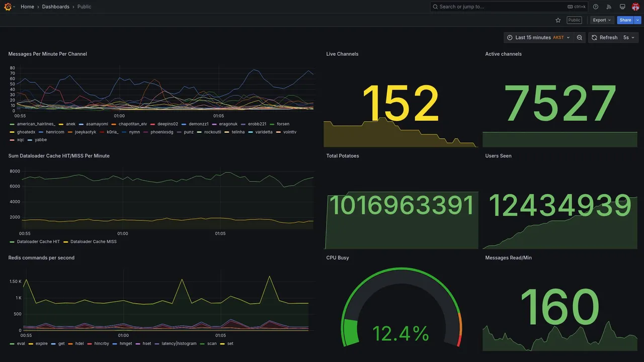
Task: Open the news RSS feed icon
Action: coord(609,7)
